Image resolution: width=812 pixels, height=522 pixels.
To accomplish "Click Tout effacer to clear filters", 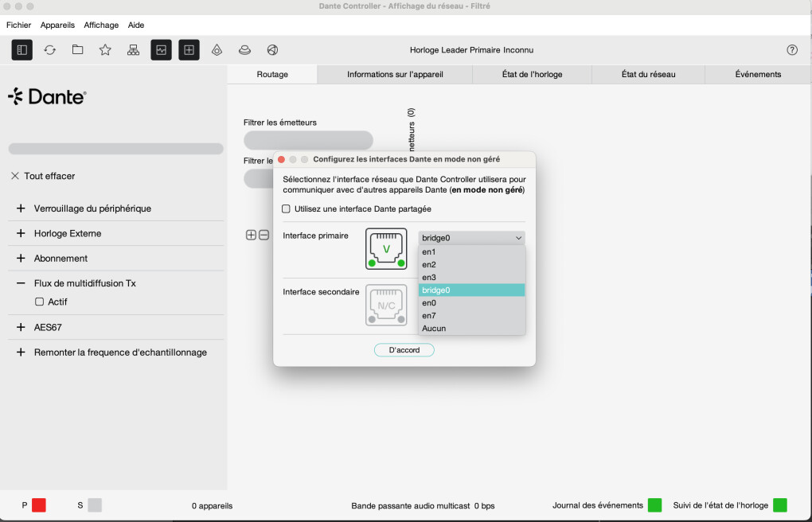I will 49,176.
